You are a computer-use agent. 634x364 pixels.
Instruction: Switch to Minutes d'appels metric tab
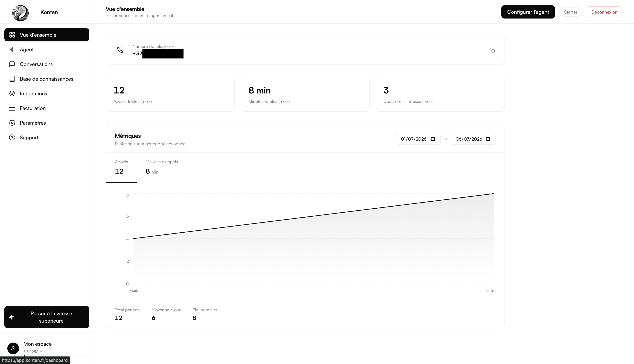coord(162,168)
